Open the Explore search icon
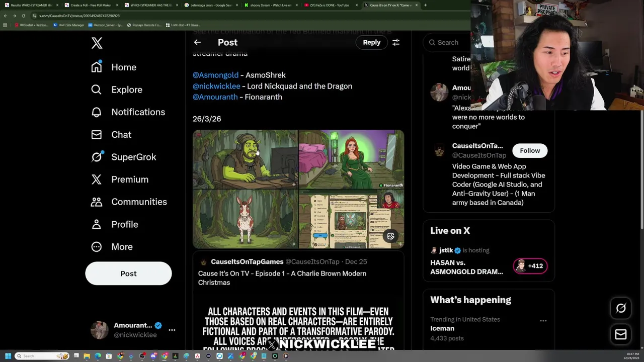Image resolution: width=644 pixels, height=362 pixels. (x=96, y=89)
